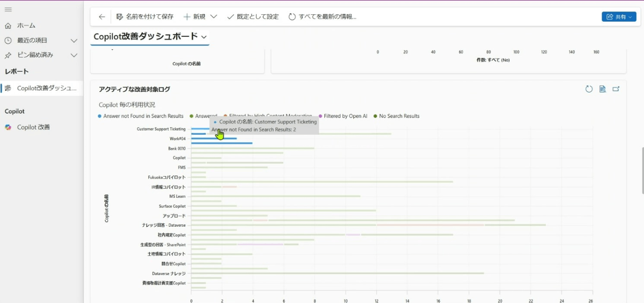Click the vertical page scrollbar thumb
Viewport: 644px width, 303px height.
pos(642,171)
